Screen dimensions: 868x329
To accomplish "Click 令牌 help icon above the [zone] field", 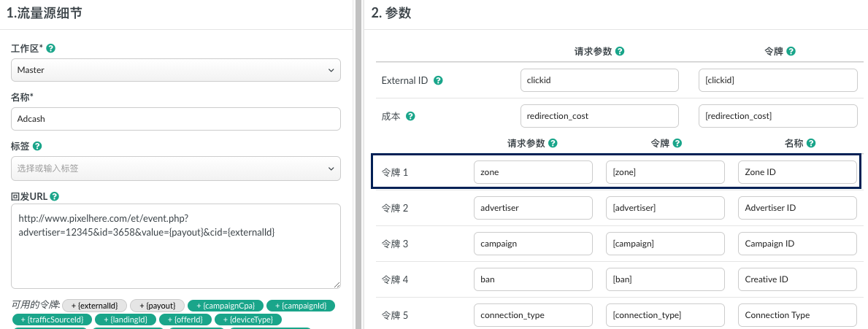I will [677, 143].
